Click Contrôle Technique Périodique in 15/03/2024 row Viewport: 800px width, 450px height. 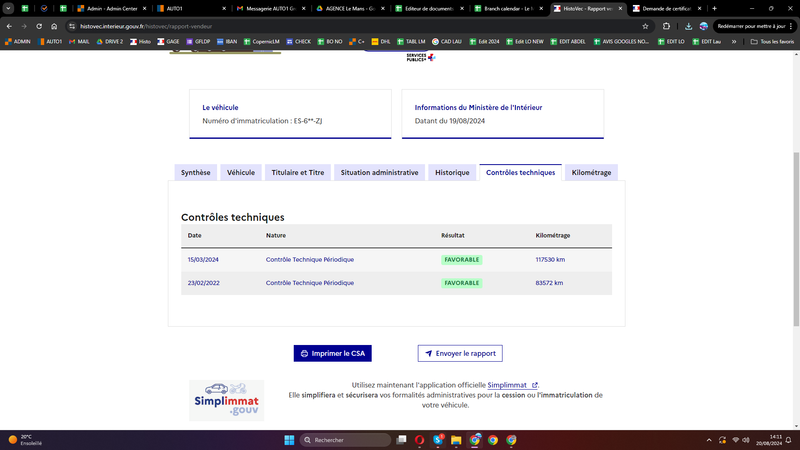(x=310, y=260)
